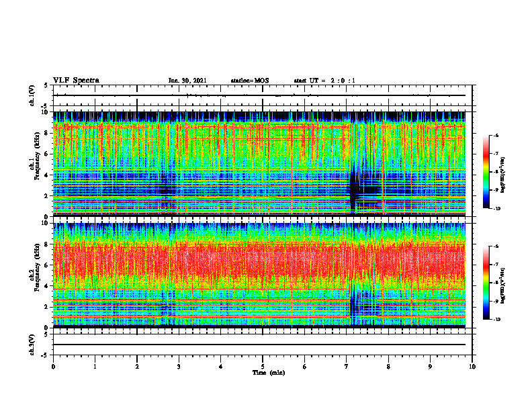The width and height of the screenshot is (532, 411).
Task: Click the "8" kHz tick on ch.2 frequency axis
Action: pos(47,244)
